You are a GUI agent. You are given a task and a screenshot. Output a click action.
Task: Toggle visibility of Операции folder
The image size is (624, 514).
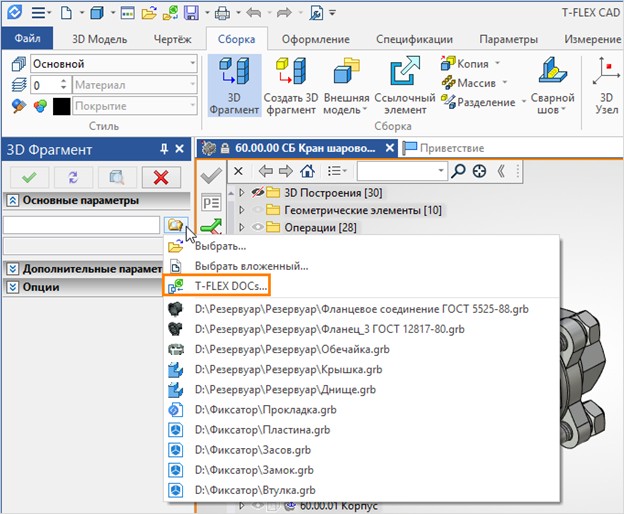(257, 227)
